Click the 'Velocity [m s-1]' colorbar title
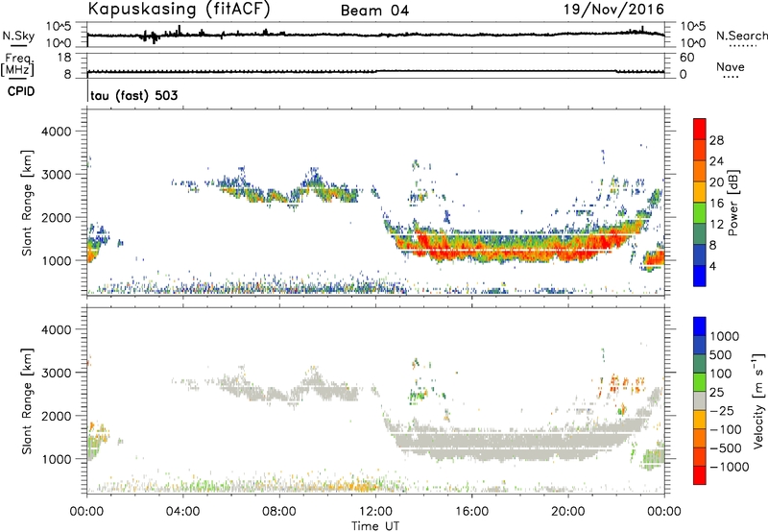Viewport: 768px width, 532px height. [758, 400]
